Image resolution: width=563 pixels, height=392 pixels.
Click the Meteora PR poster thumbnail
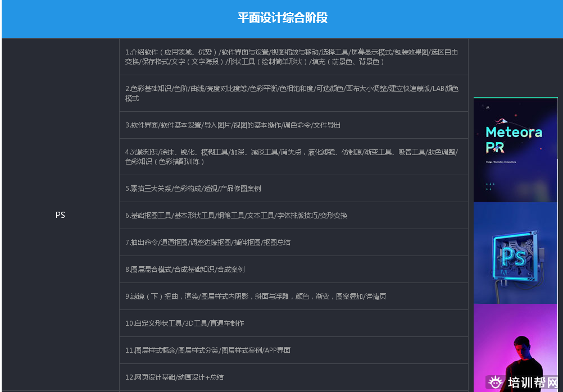[515, 149]
